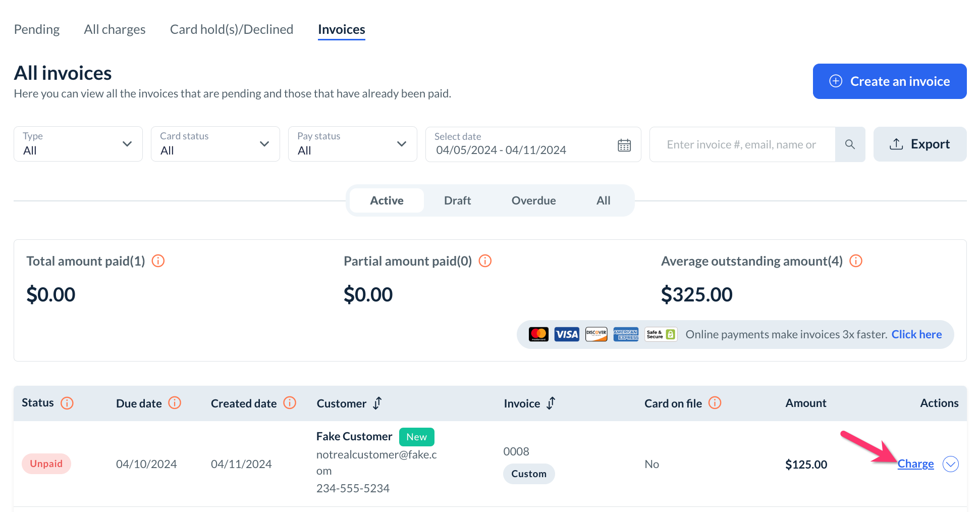Expand actions chevron next to Charge

tap(951, 464)
